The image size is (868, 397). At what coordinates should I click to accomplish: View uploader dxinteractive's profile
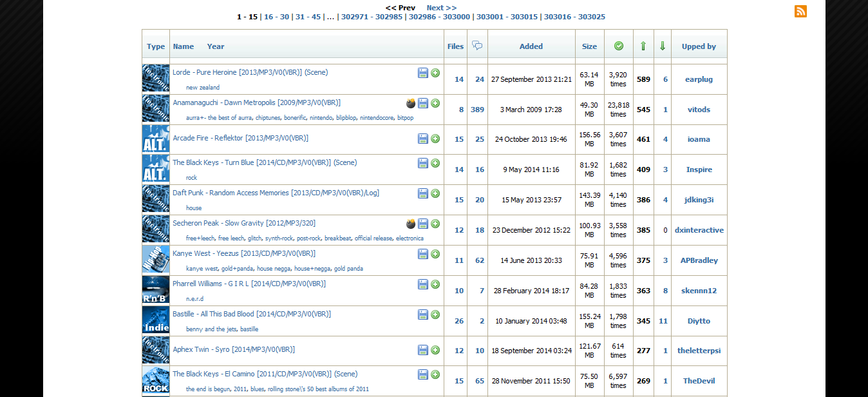(x=699, y=230)
